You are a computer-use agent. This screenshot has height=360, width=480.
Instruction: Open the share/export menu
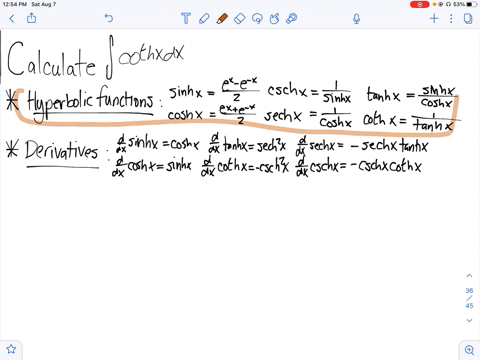[31, 18]
